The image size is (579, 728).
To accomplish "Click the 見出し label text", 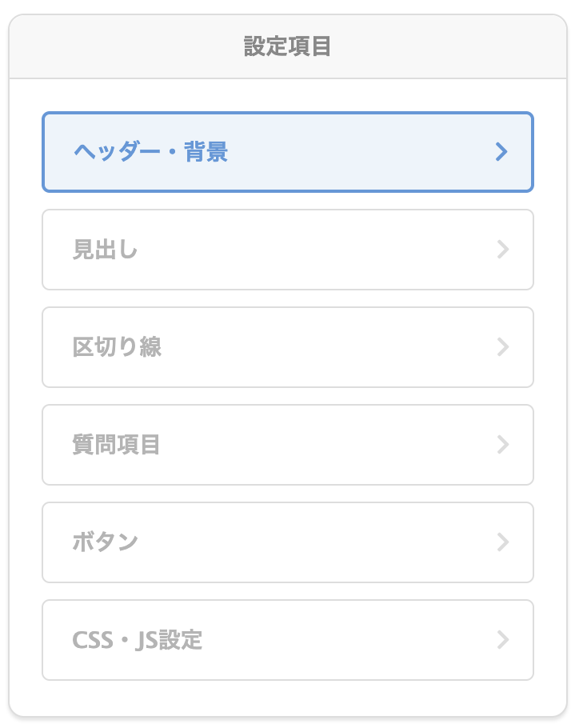I will point(106,250).
